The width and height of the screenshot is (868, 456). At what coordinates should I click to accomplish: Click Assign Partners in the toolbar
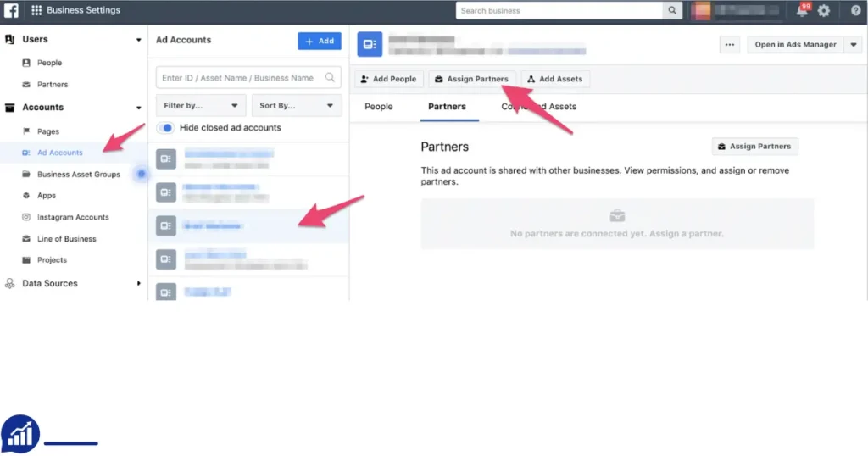[471, 79]
